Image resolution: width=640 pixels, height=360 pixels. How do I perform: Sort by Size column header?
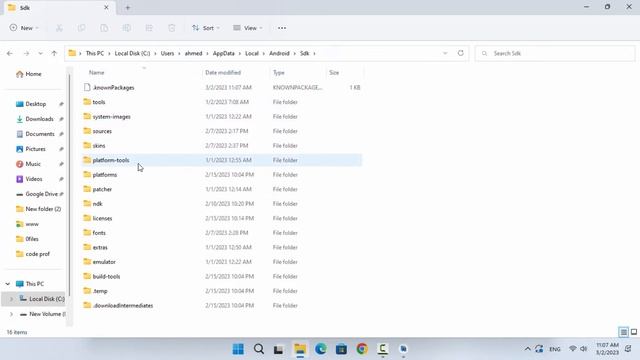(x=334, y=72)
